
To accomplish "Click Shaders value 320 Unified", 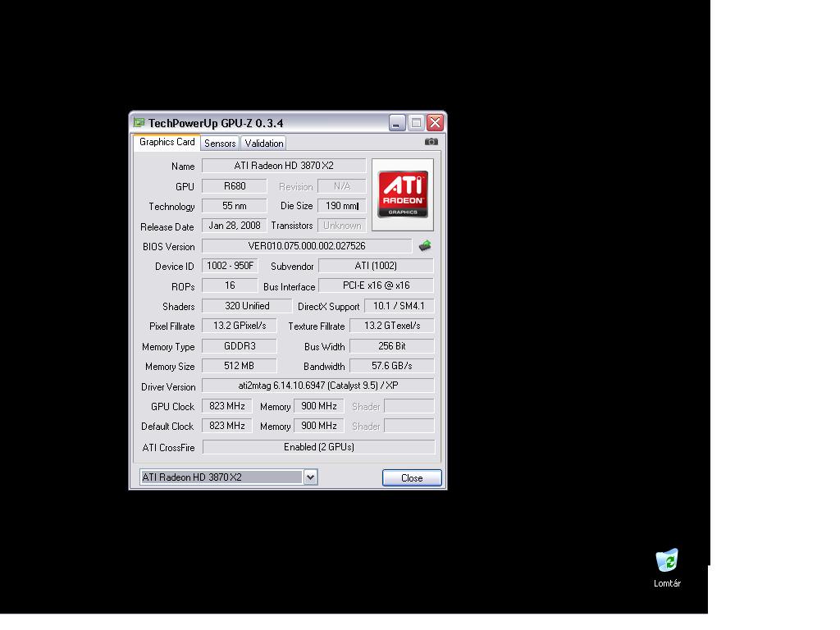I will coord(247,306).
